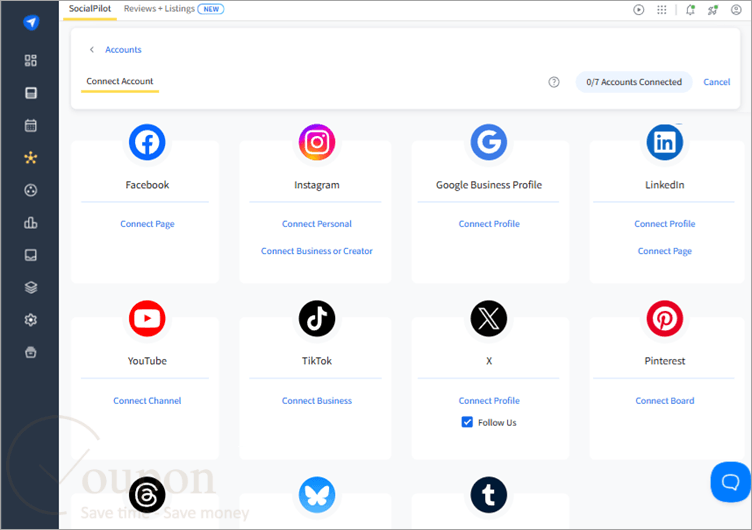The height and width of the screenshot is (530, 752).
Task: Click the SocialPilot paper plane logo
Action: click(x=31, y=22)
